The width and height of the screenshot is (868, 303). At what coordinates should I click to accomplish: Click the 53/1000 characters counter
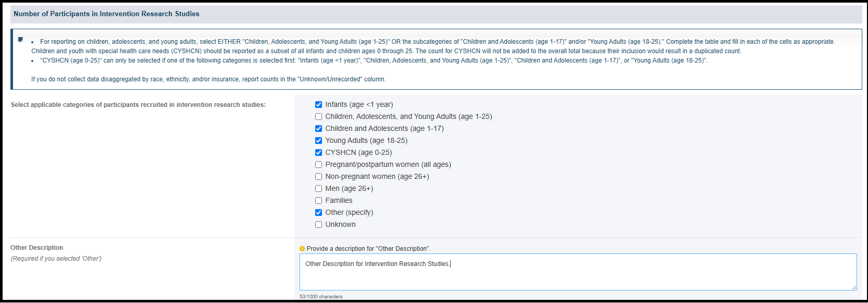(x=321, y=297)
